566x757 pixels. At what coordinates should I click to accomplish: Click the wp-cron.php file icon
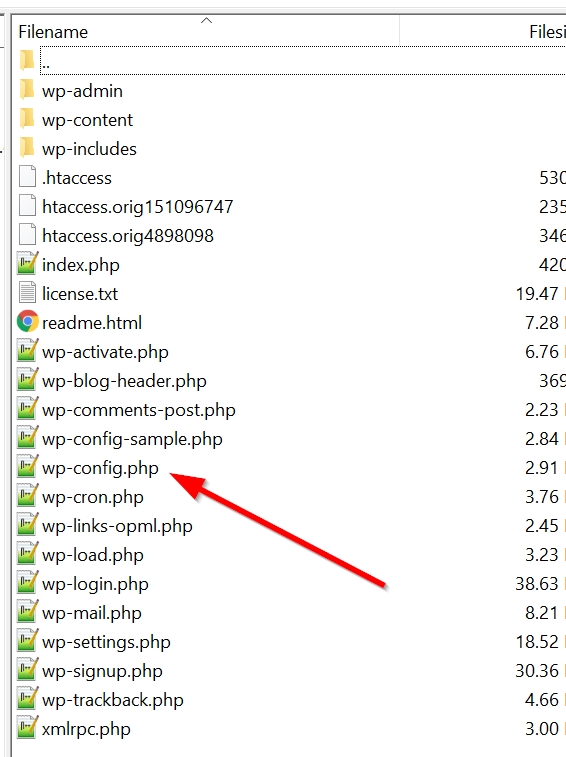(27, 495)
